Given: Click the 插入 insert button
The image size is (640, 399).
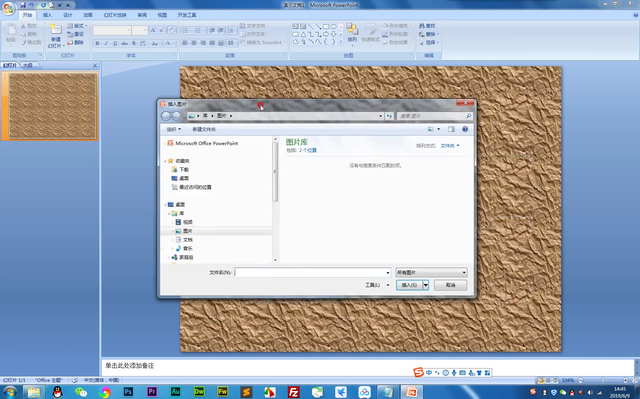Looking at the screenshot, I should click(409, 285).
